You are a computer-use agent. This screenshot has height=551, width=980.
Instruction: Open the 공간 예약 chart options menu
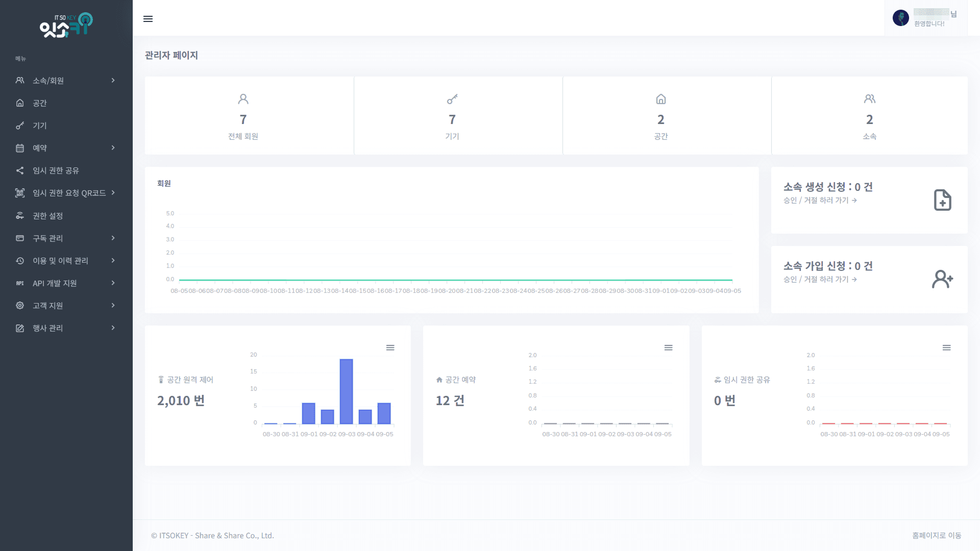669,347
